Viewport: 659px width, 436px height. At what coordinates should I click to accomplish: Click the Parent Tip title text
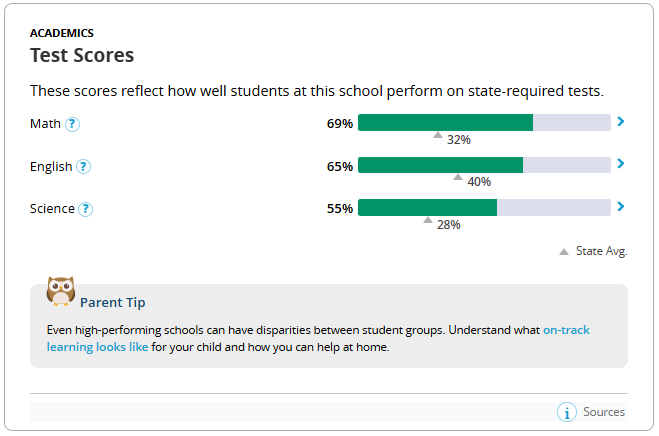(113, 302)
